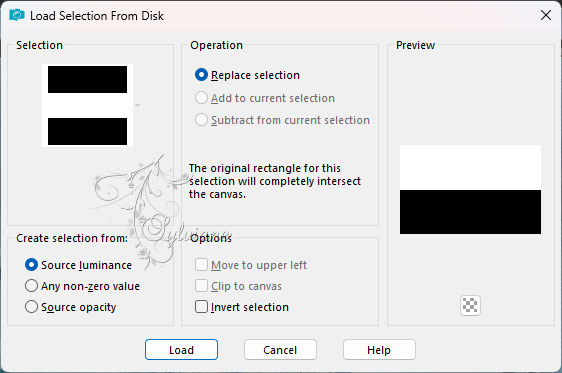The image size is (562, 373).
Task: Click the Load Selection From Disk title bar
Action: [x=281, y=15]
